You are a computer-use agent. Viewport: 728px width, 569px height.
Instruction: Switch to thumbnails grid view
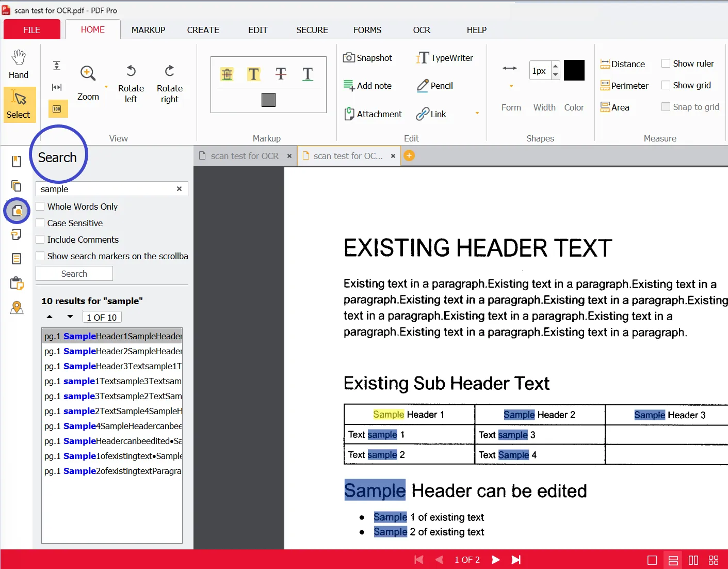click(x=714, y=560)
